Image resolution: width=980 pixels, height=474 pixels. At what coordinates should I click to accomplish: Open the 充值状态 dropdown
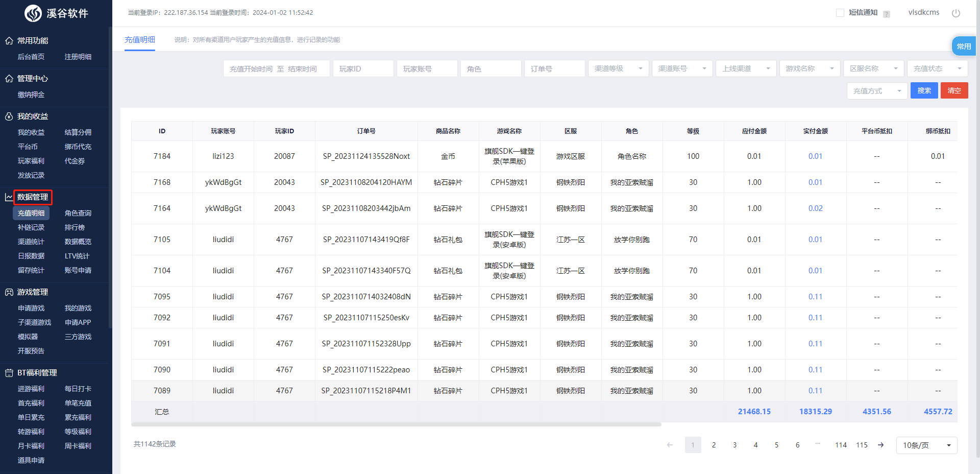click(x=938, y=68)
